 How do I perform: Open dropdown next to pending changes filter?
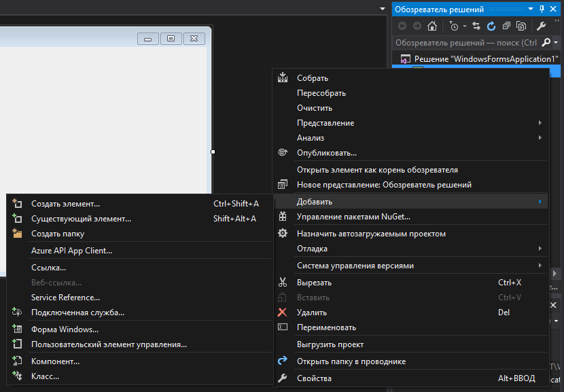[x=464, y=26]
